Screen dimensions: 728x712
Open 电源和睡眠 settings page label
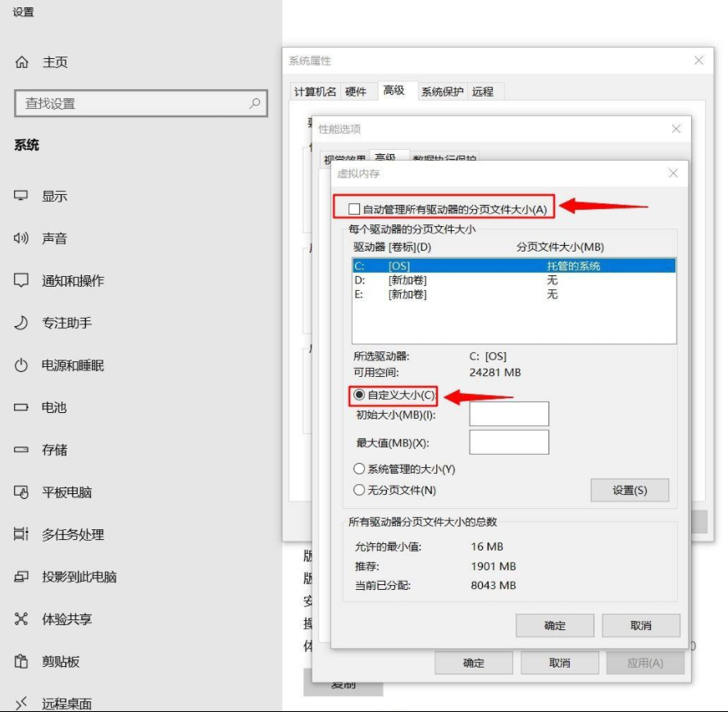(x=73, y=365)
